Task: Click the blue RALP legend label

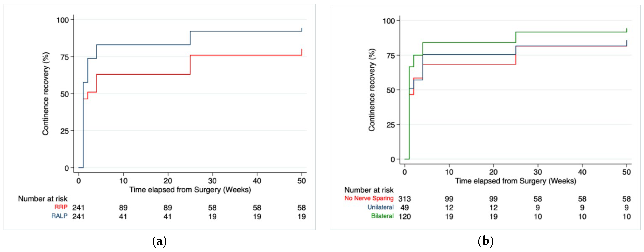Action: (59, 216)
